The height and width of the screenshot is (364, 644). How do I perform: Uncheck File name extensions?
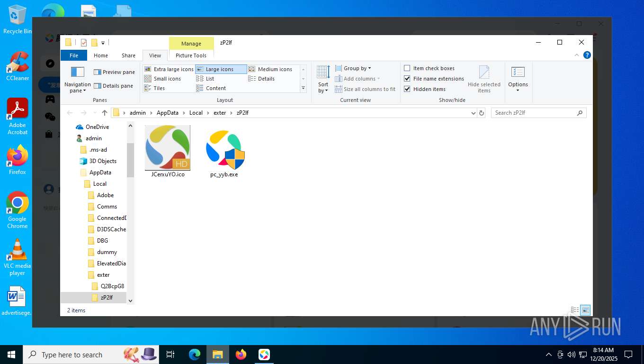tap(434, 79)
